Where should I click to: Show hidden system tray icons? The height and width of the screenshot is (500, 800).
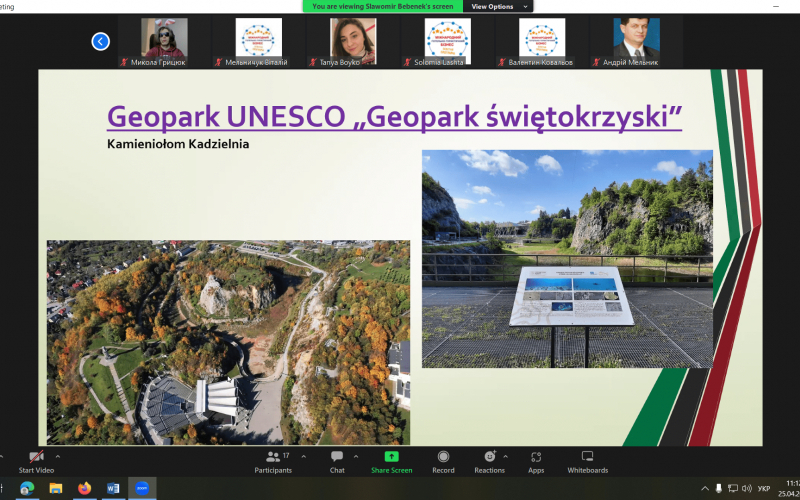tap(705, 488)
